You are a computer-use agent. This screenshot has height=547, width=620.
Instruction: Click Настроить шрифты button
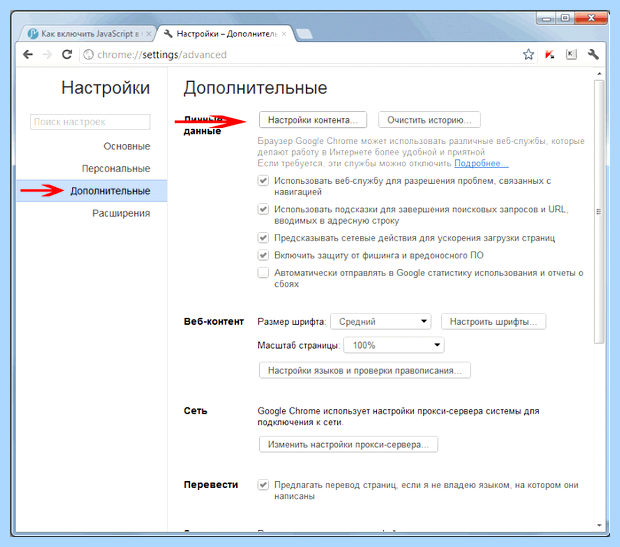(x=493, y=322)
